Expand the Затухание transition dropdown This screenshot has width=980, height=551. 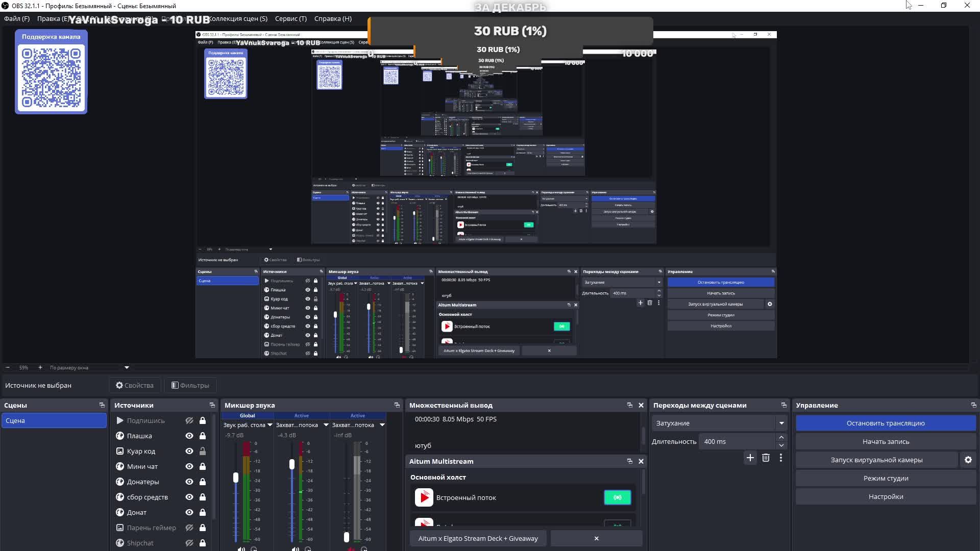coord(781,423)
